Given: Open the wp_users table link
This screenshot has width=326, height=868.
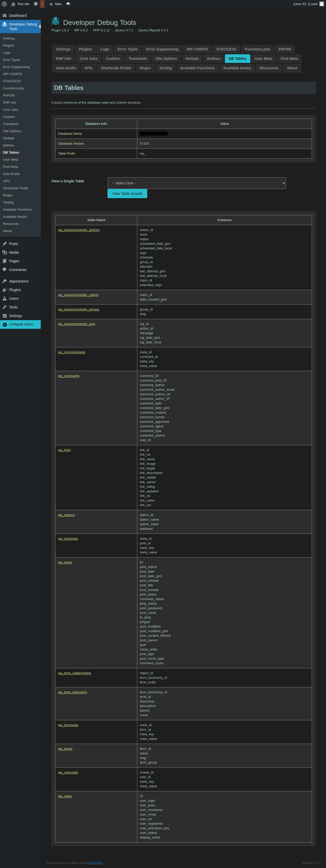Looking at the screenshot, I should pyautogui.click(x=65, y=796).
